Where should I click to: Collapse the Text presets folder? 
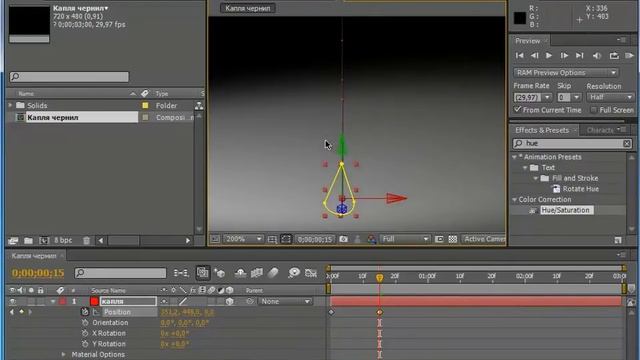525,168
